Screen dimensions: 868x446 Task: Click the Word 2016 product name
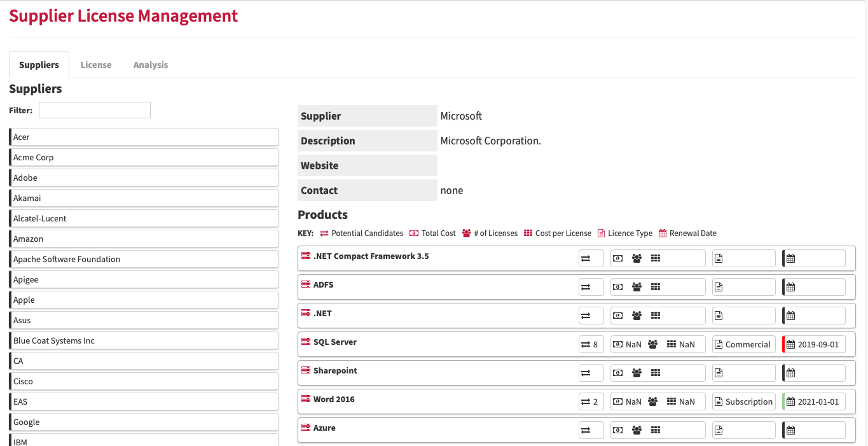pyautogui.click(x=334, y=400)
